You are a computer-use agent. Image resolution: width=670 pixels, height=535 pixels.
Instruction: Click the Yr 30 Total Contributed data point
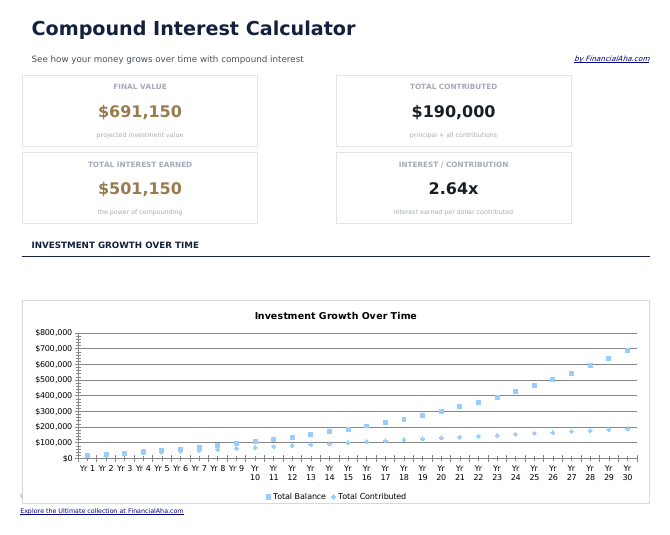627,428
